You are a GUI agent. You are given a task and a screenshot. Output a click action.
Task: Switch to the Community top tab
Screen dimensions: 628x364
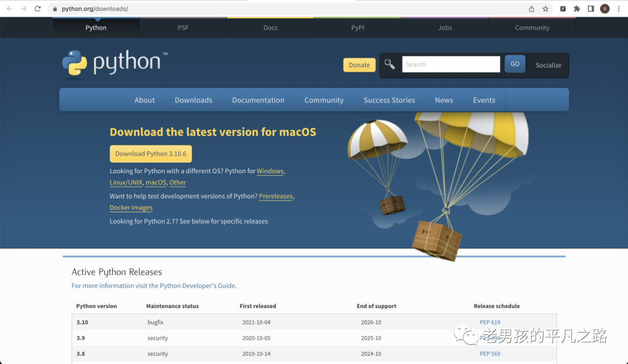click(532, 28)
